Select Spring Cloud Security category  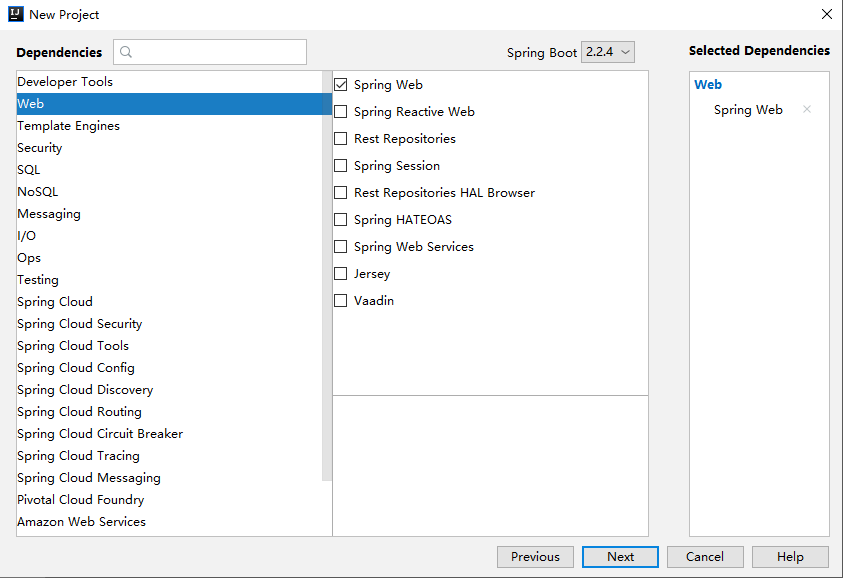click(x=169, y=324)
